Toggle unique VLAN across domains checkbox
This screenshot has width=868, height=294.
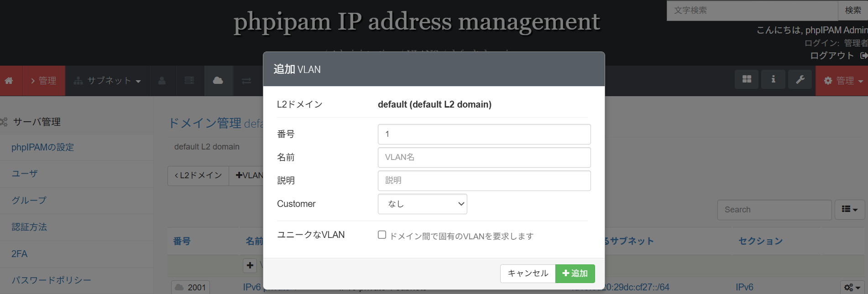click(382, 235)
